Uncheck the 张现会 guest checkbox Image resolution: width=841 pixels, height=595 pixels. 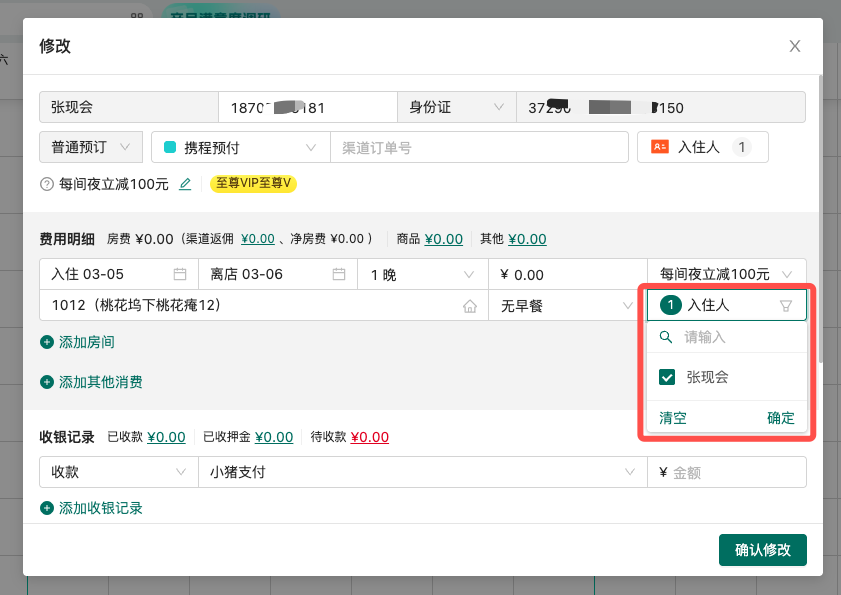click(x=668, y=377)
